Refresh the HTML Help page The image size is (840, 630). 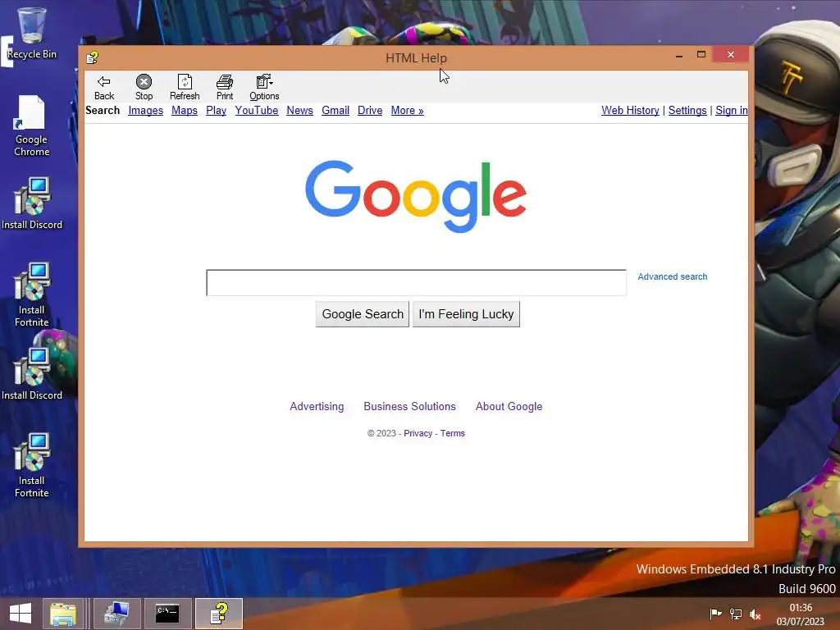(x=185, y=87)
